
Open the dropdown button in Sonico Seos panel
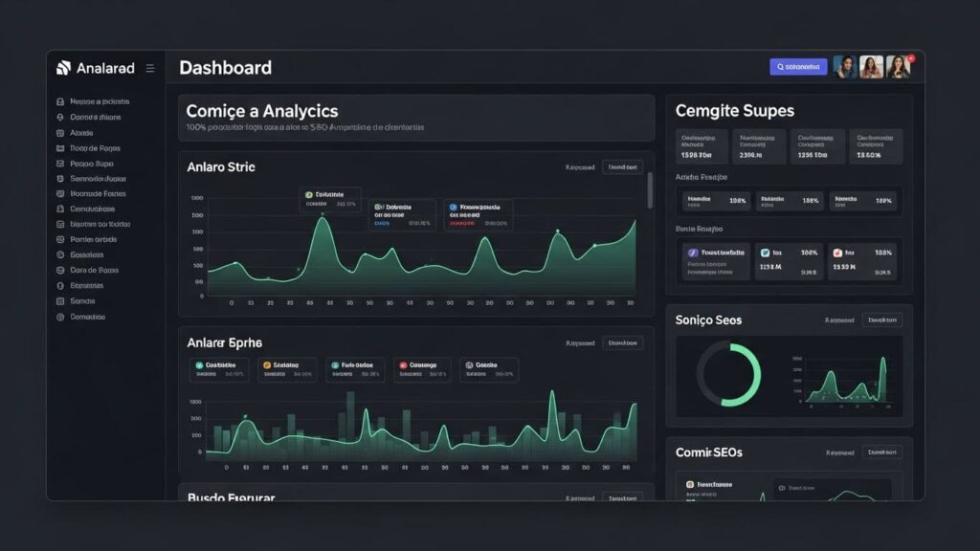pyautogui.click(x=881, y=320)
